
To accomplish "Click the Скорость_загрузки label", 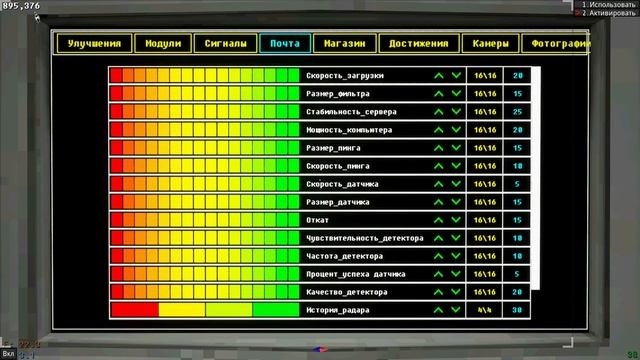I will click(344, 76).
